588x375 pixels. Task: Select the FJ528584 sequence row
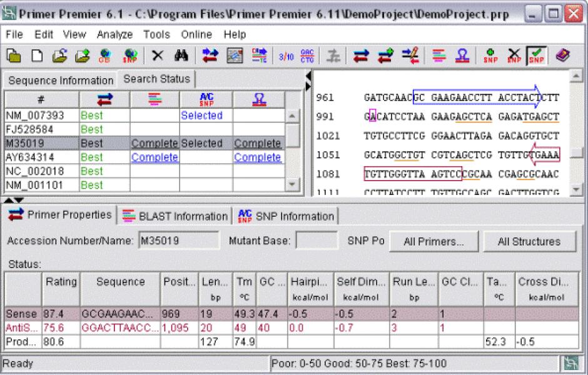tap(144, 129)
